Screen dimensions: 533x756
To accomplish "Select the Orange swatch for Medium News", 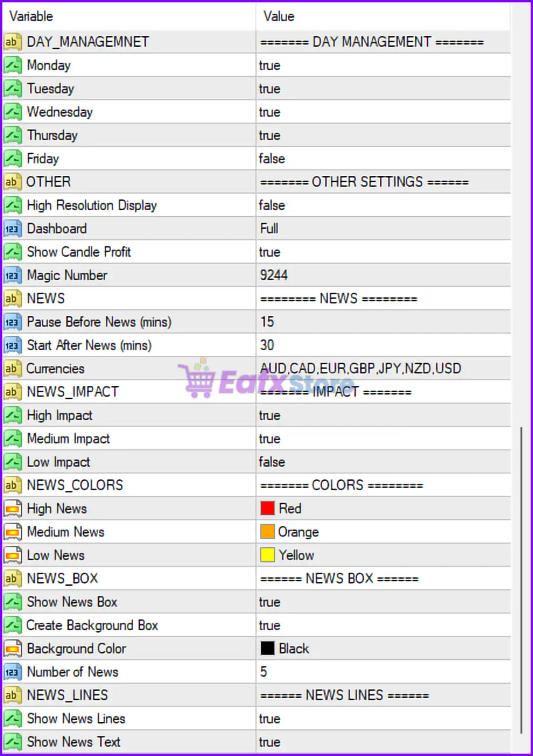I will click(267, 531).
